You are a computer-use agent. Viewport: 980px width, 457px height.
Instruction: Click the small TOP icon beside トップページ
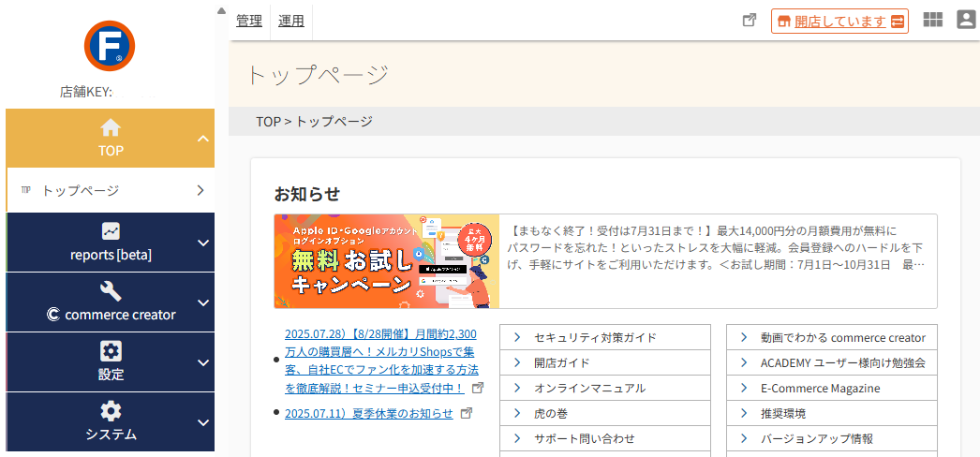click(x=25, y=190)
